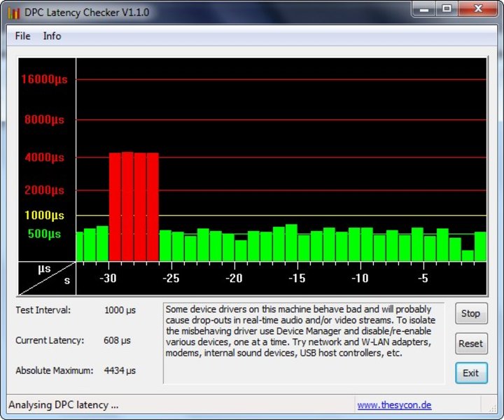The height and width of the screenshot is (420, 504).
Task: Click the Analysing DPC latency status text
Action: coord(64,405)
